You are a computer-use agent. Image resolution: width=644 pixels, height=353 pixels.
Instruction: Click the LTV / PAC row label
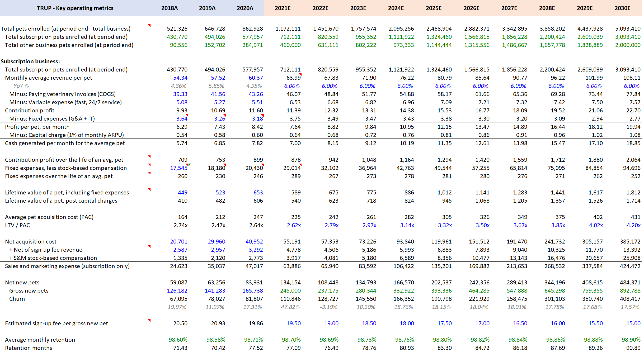pos(17,225)
